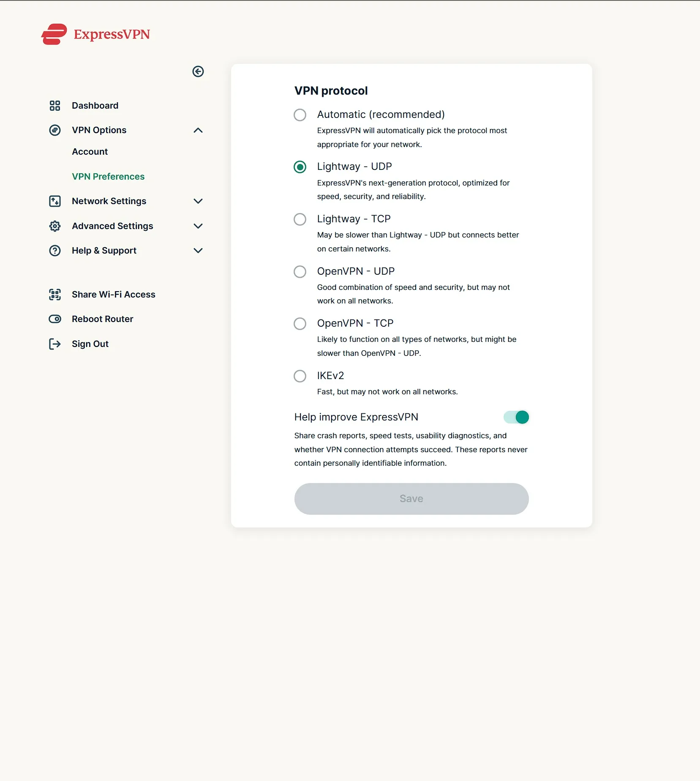Screen dimensions: 700x781
Task: Click the Network Settings icon
Action: tap(55, 201)
